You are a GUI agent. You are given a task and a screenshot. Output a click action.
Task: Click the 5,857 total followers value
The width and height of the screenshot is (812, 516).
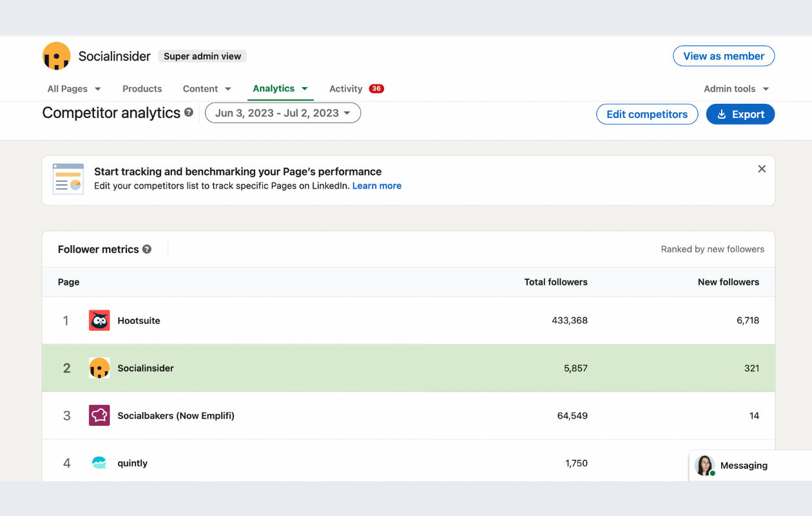click(x=575, y=368)
